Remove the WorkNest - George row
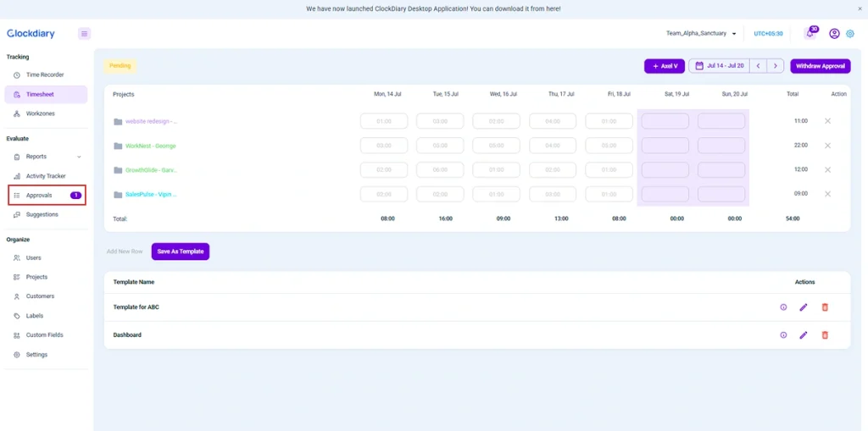868x431 pixels. [827, 146]
